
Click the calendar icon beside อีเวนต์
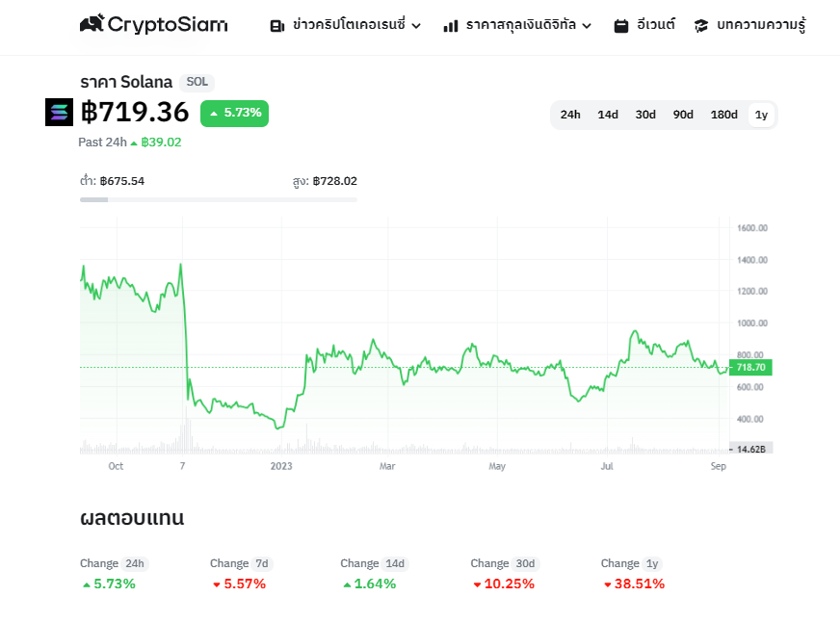[x=621, y=26]
